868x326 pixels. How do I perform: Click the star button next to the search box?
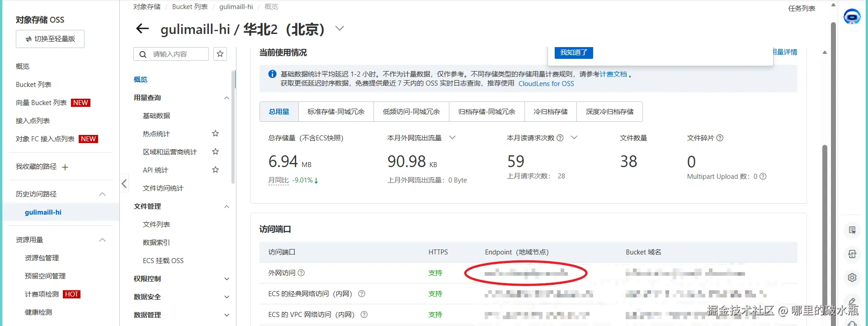pos(220,54)
